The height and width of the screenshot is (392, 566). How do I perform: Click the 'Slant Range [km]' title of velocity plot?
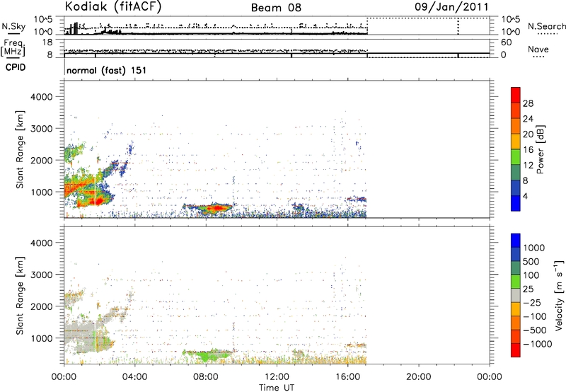(x=20, y=295)
